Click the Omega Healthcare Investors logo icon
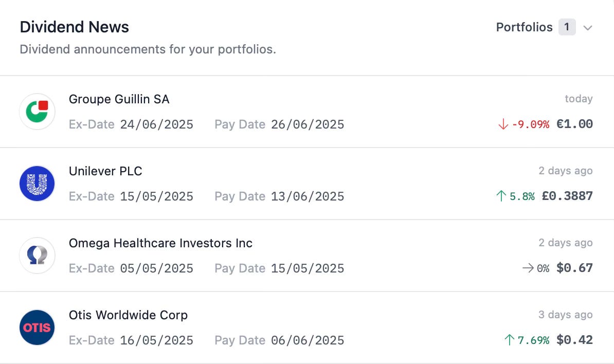The width and height of the screenshot is (614, 364). point(37,256)
